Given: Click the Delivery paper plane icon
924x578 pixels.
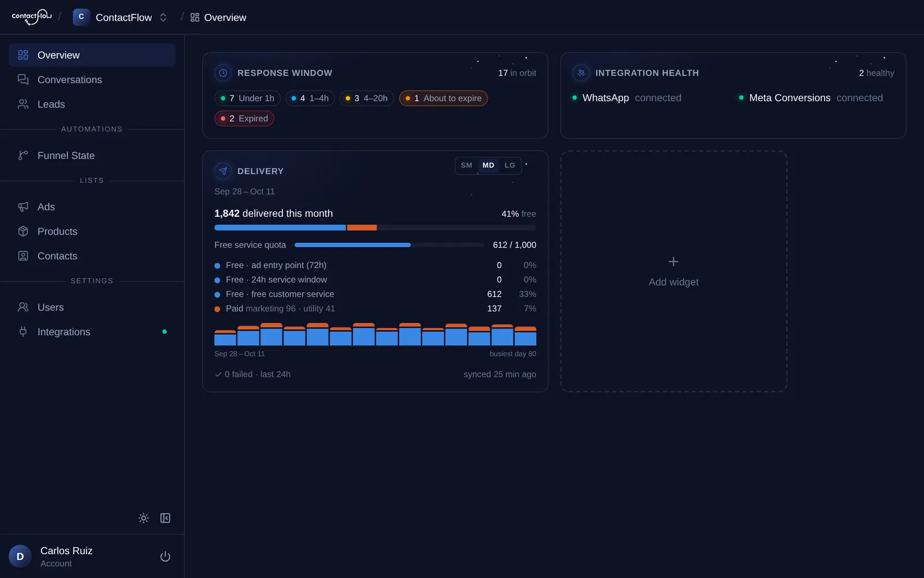Looking at the screenshot, I should click(x=223, y=171).
